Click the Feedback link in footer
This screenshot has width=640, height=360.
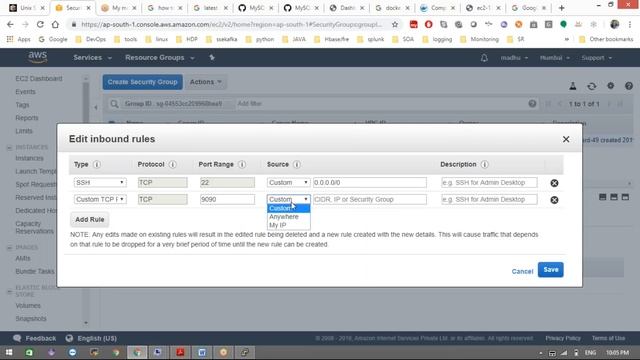point(35,338)
